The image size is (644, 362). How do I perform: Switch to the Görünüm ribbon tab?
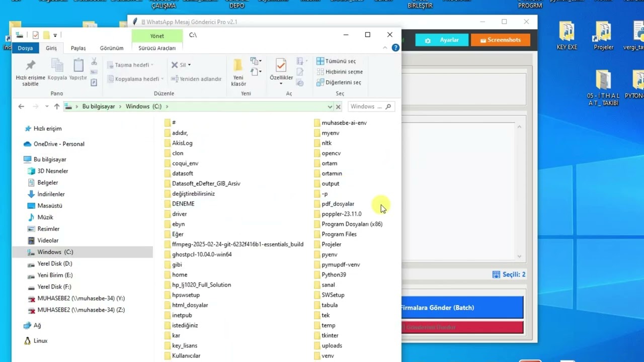tap(112, 48)
